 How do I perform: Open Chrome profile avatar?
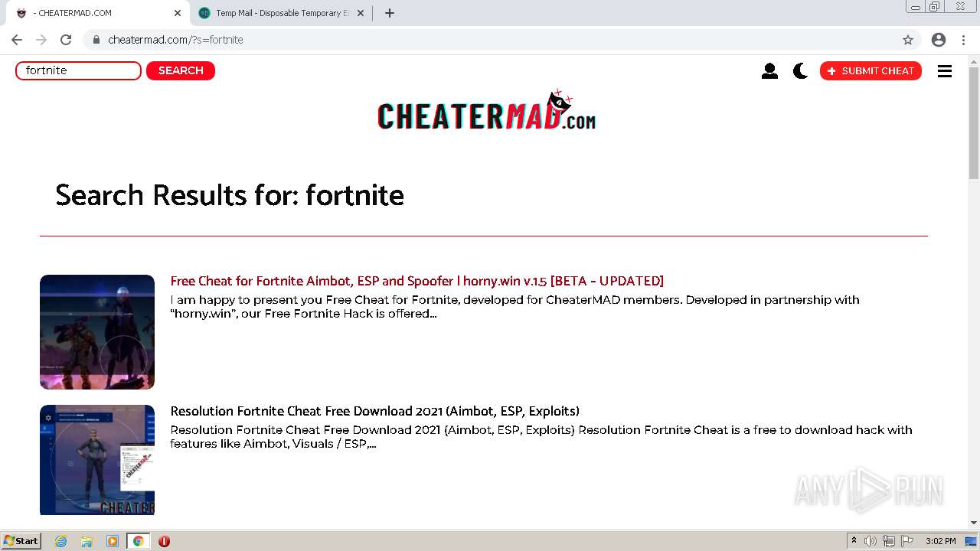click(939, 40)
